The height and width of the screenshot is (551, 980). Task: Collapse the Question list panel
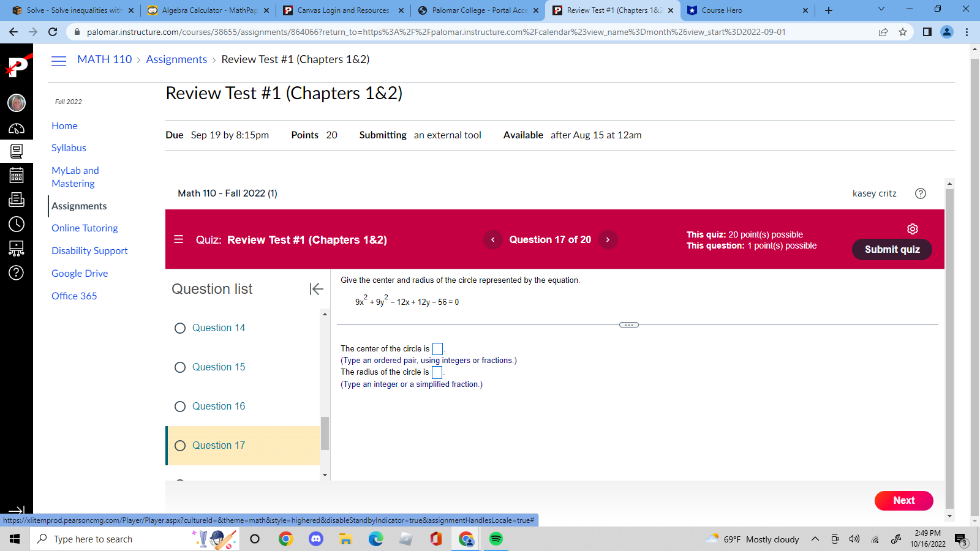click(316, 289)
